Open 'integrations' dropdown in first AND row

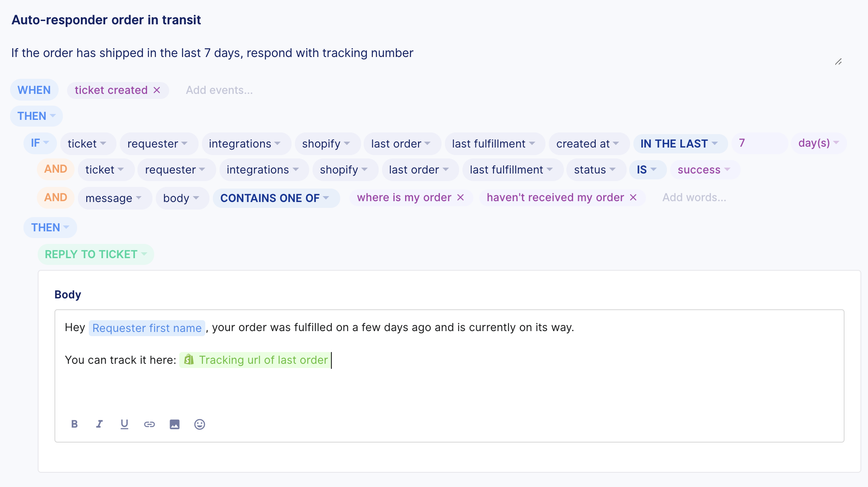pyautogui.click(x=263, y=170)
